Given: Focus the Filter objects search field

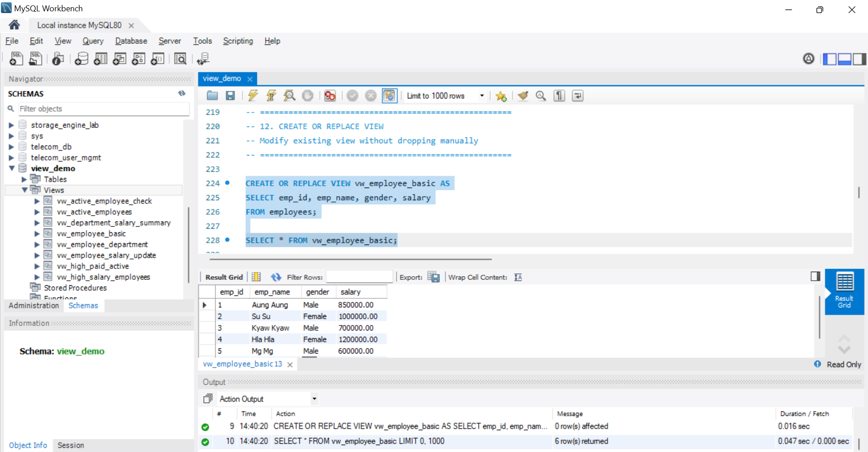Looking at the screenshot, I should [104, 109].
